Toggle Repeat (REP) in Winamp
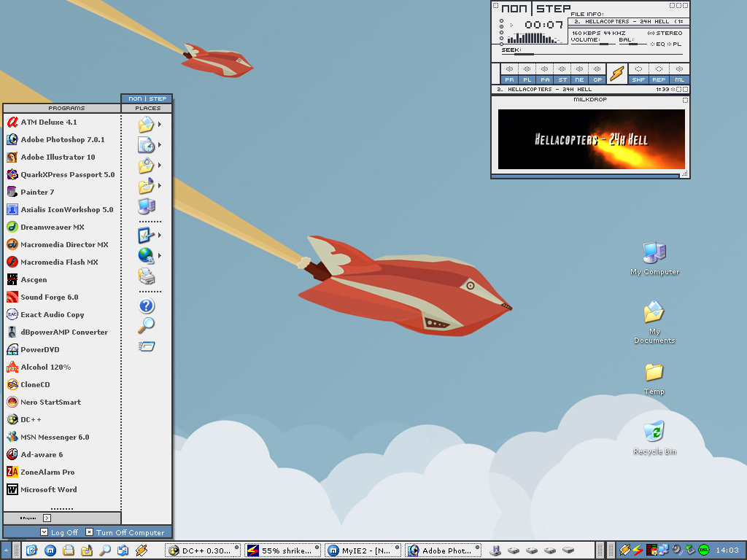The width and height of the screenshot is (747, 560). (659, 74)
